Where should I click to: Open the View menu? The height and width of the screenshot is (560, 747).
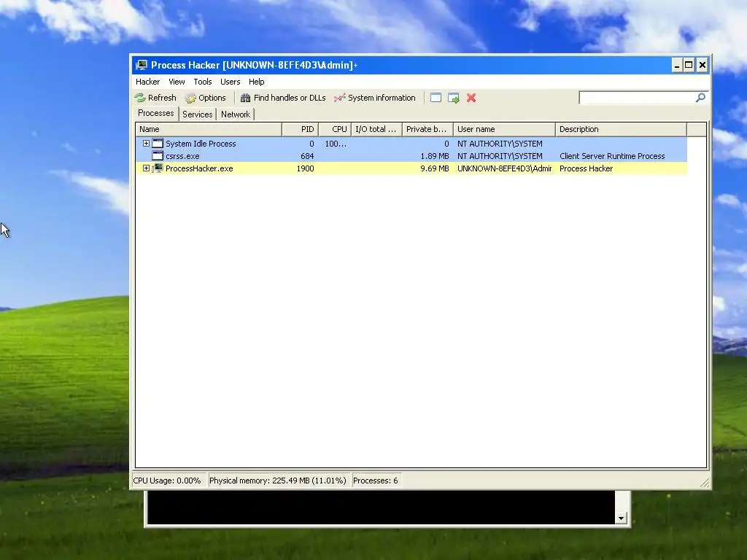coord(177,82)
